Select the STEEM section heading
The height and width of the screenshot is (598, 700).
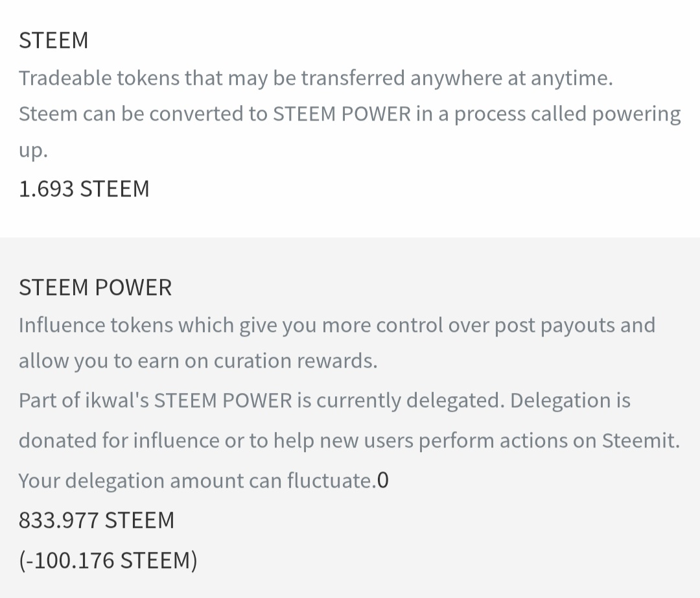(x=54, y=40)
